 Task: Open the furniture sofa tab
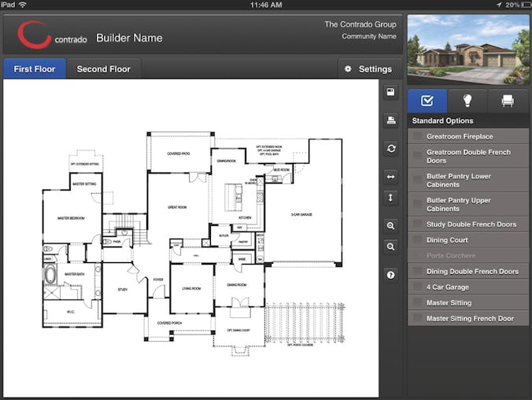[x=508, y=101]
